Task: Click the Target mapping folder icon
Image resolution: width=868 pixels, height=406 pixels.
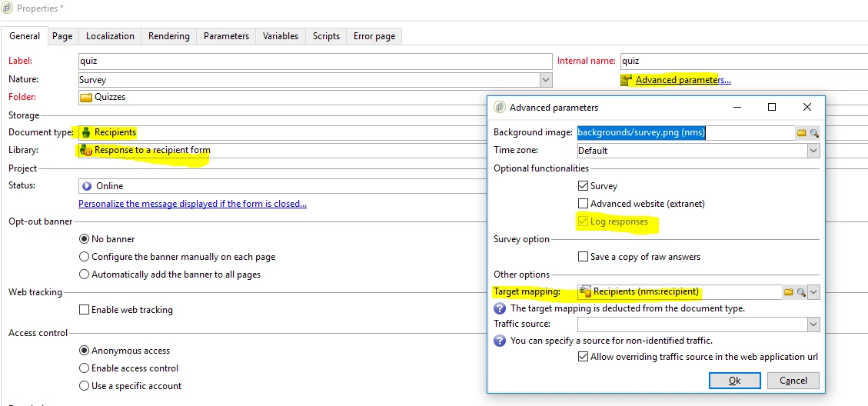Action: click(789, 292)
